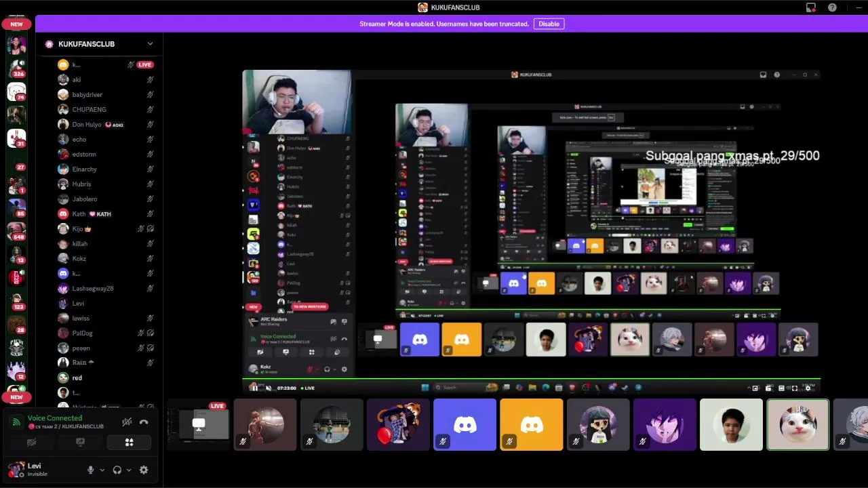This screenshot has height=488, width=868.
Task: Select the red balloon avatar participant tile
Action: [398, 424]
